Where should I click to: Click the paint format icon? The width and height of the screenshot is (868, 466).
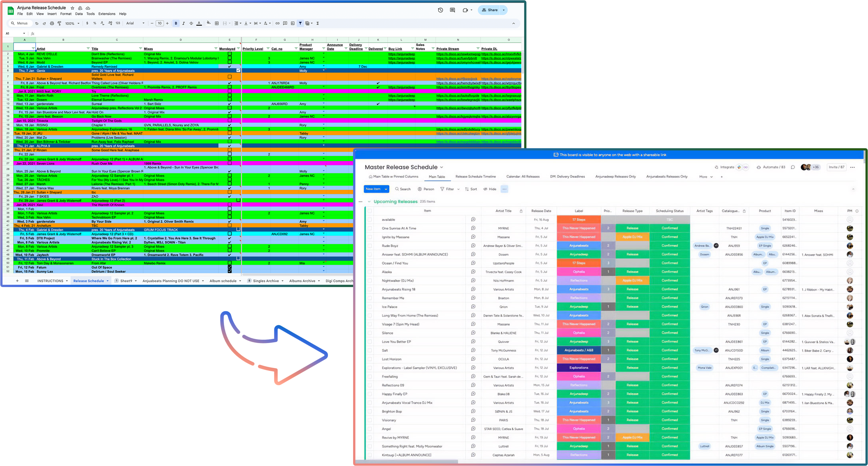tap(59, 23)
